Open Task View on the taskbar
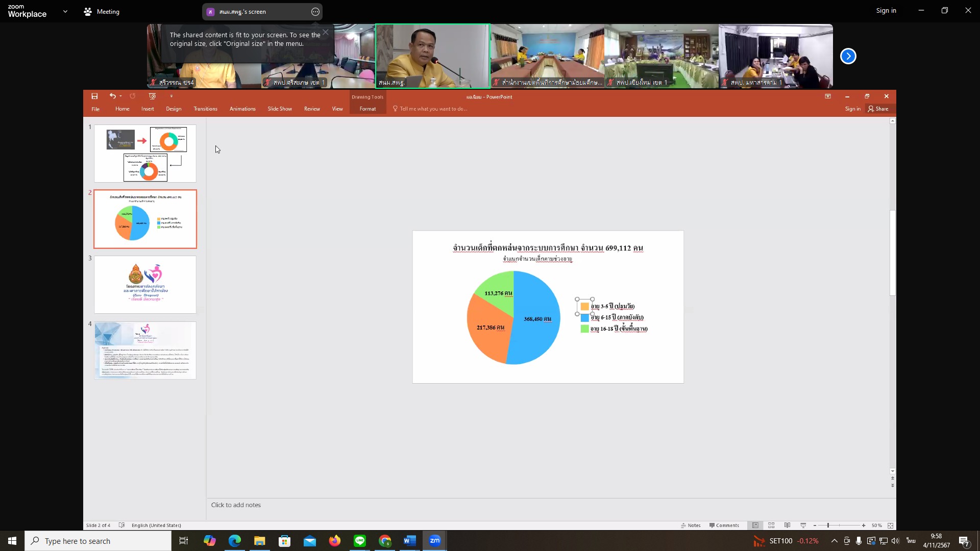This screenshot has width=980, height=551. click(x=184, y=541)
